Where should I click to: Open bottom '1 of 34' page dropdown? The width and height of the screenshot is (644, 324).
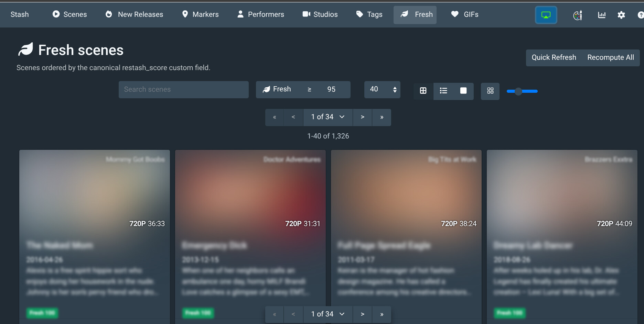click(328, 314)
